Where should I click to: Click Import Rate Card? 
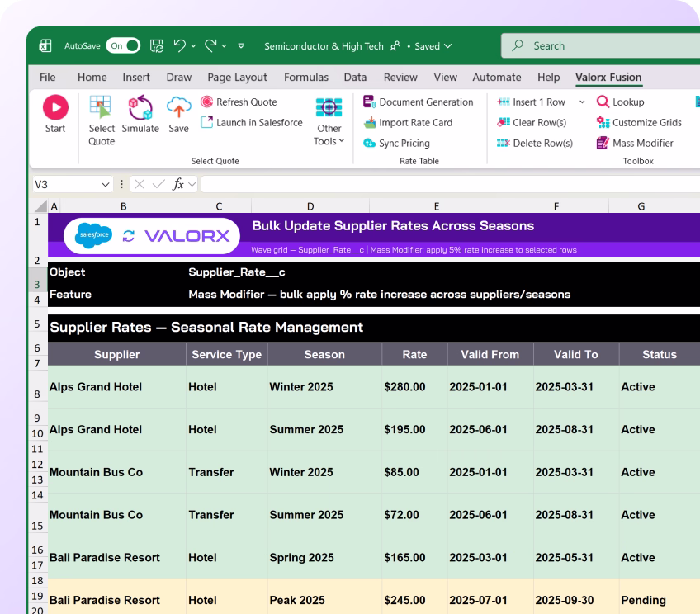408,122
